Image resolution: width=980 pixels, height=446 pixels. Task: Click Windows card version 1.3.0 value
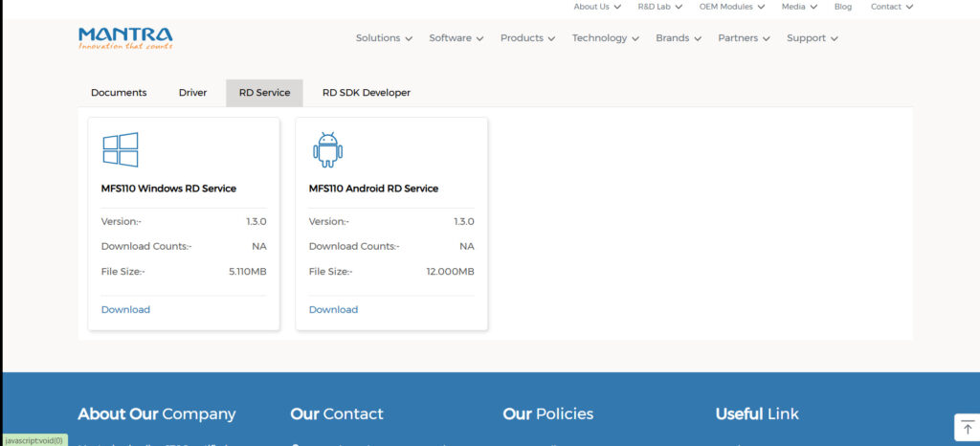point(256,222)
